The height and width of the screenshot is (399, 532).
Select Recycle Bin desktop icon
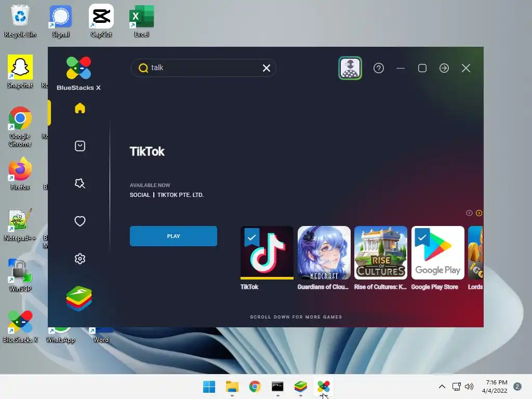click(20, 21)
